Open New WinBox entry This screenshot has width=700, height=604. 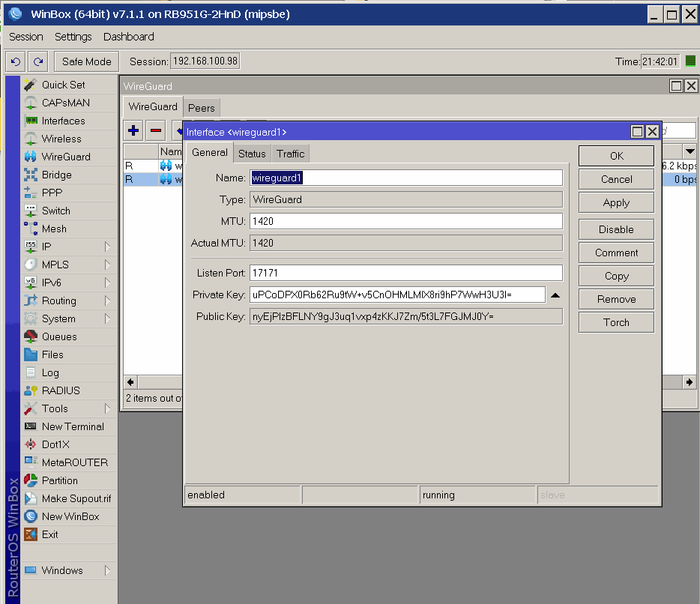click(x=69, y=516)
